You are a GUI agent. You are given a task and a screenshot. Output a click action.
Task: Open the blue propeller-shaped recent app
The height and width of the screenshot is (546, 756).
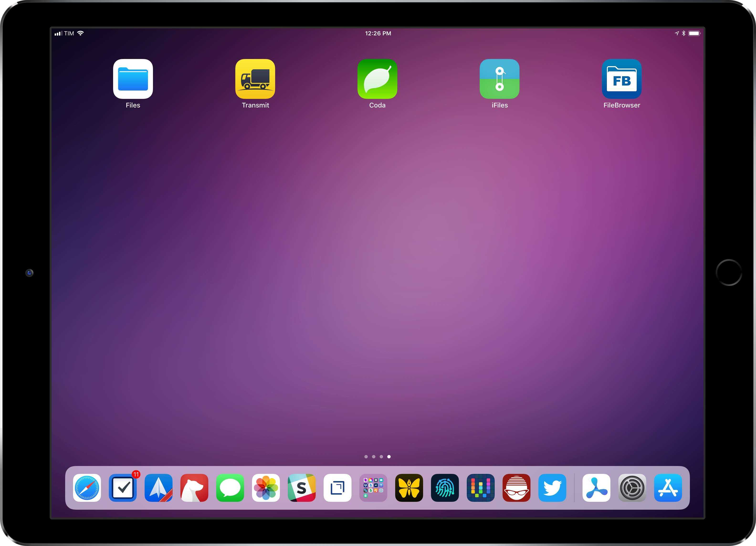(596, 488)
